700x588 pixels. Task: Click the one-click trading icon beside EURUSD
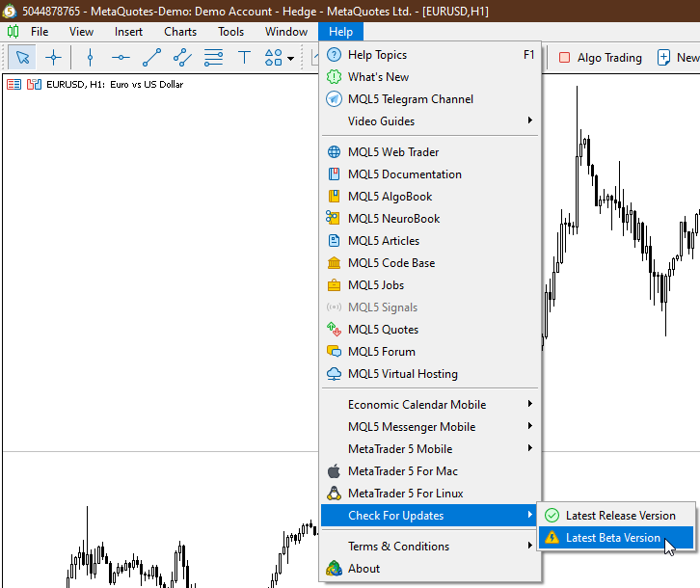34,85
